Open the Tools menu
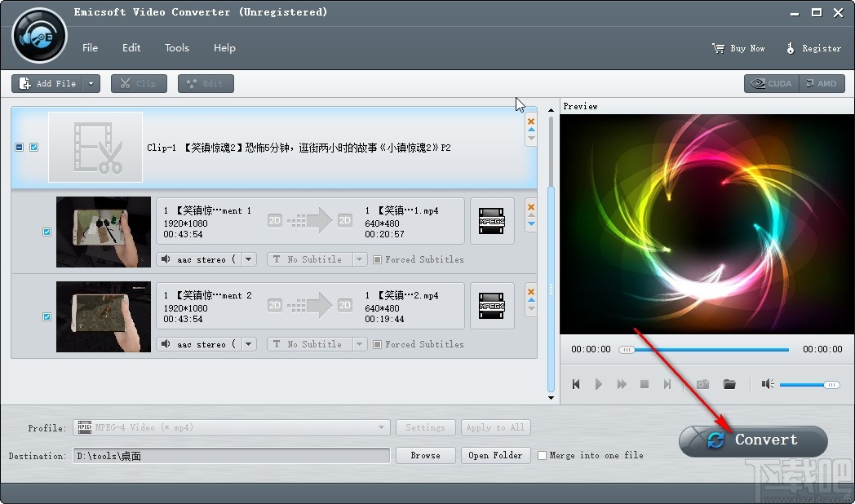The image size is (855, 504). tap(177, 48)
